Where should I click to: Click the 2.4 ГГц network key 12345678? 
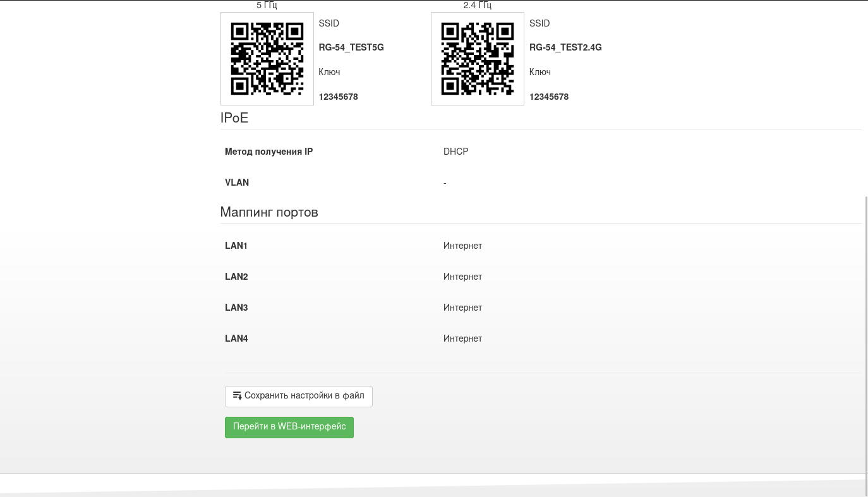click(x=548, y=97)
